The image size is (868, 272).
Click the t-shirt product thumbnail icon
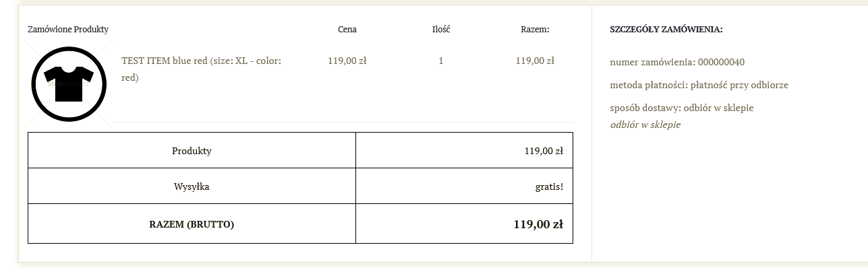[x=69, y=83]
